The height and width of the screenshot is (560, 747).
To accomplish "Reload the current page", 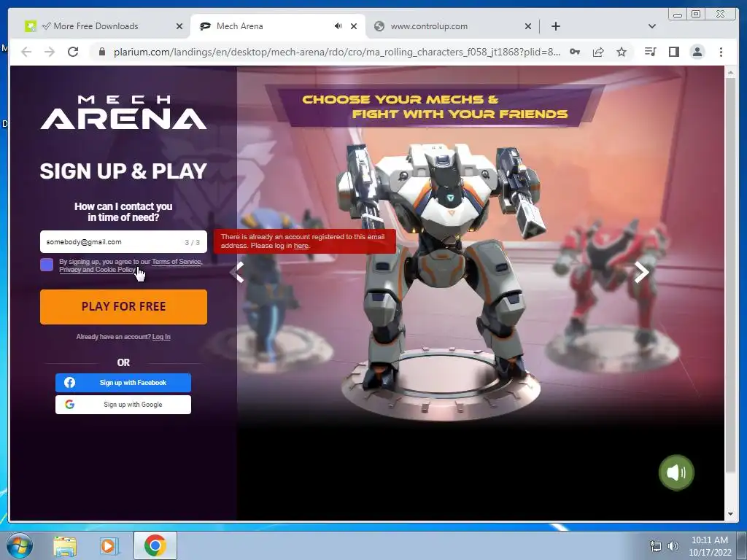I will tap(73, 52).
